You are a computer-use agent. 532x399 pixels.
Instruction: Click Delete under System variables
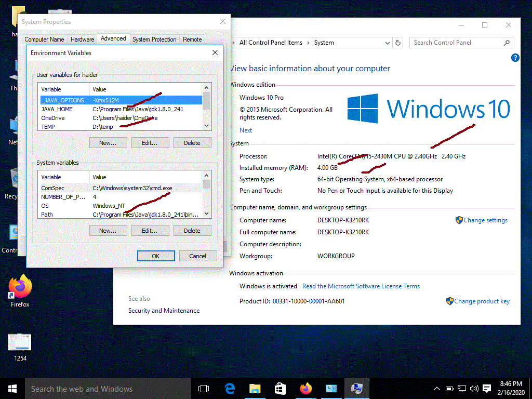(192, 231)
